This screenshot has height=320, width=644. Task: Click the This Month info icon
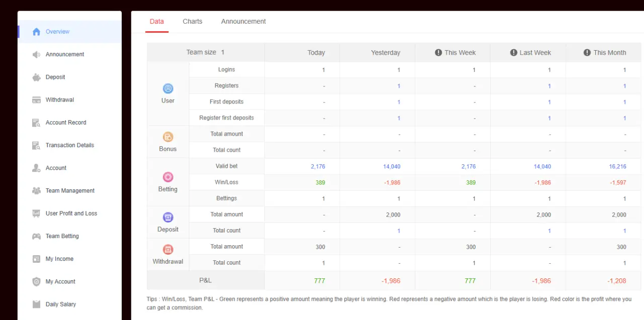tap(587, 52)
